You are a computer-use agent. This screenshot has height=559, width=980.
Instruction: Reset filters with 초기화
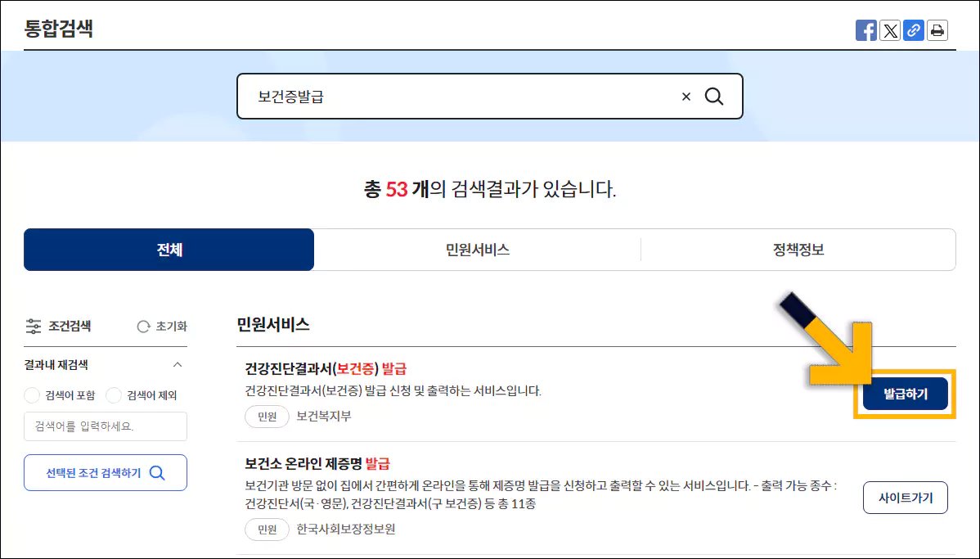[162, 327]
